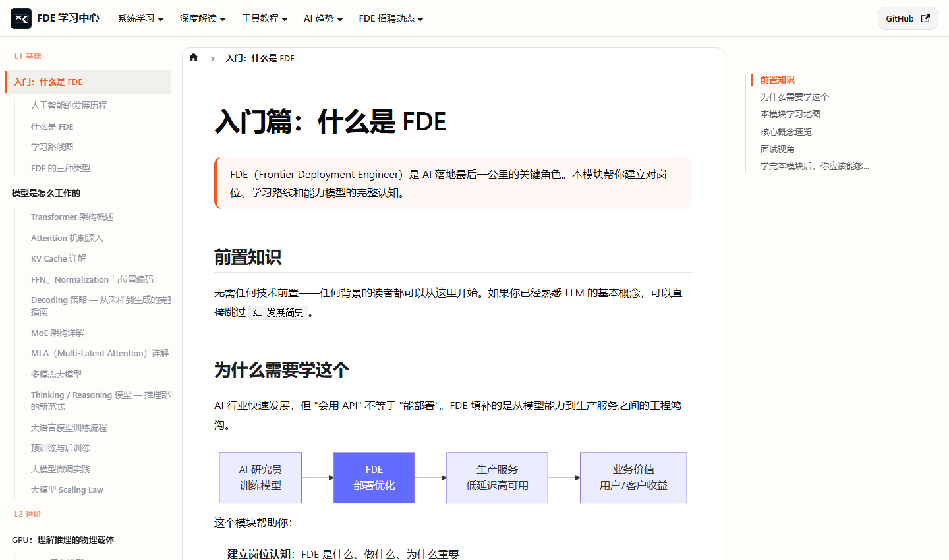Screen dimensions: 949x560
Task: Click sidebar heading 模型是怎么工作的
Action: tap(46, 193)
